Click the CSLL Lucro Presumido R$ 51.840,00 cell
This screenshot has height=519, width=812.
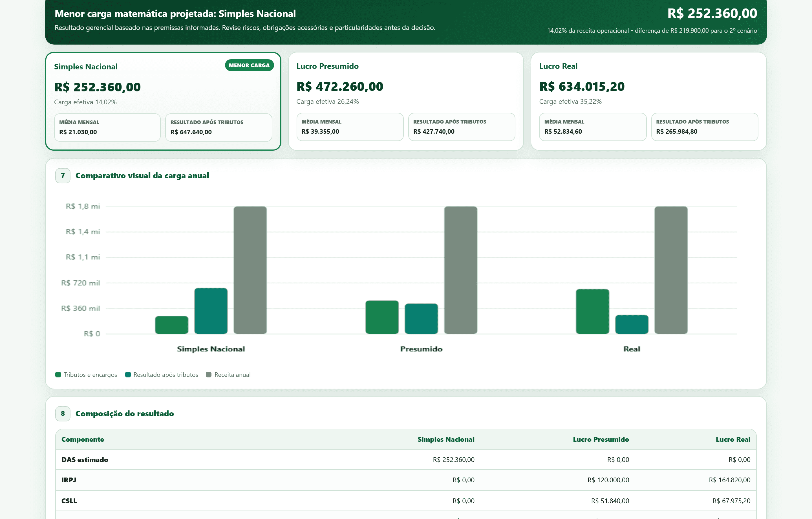pos(610,501)
